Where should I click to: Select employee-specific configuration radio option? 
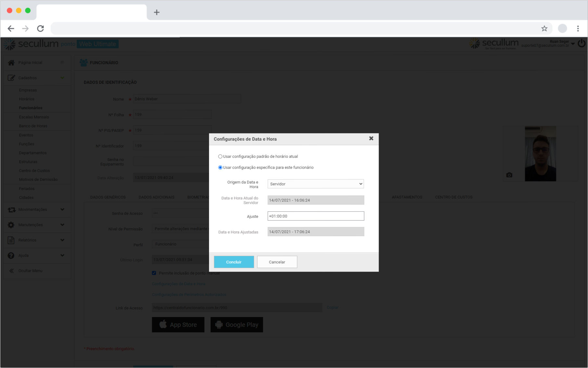tap(220, 168)
